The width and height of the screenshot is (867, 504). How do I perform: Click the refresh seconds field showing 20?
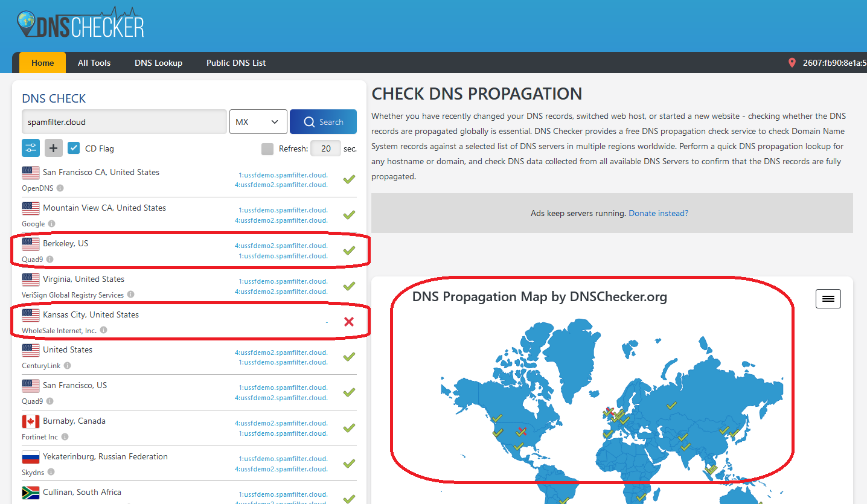[326, 148]
